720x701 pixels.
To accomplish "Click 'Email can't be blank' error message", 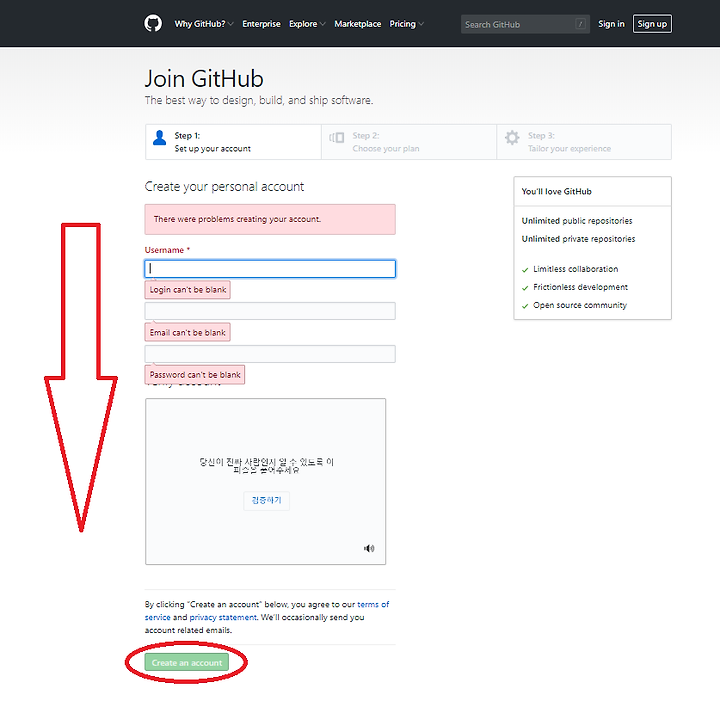I will pos(187,332).
